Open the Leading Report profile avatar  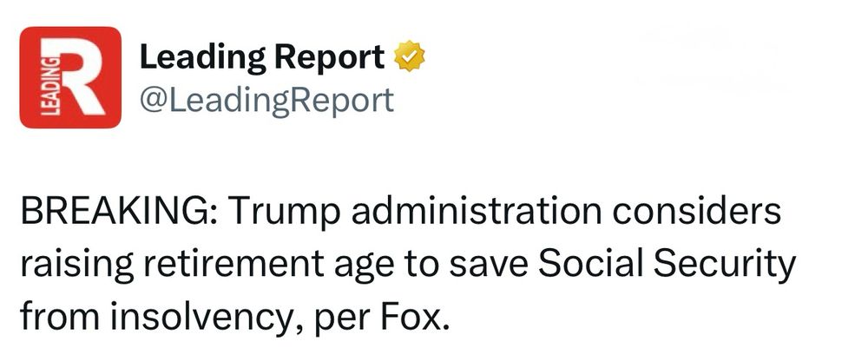[x=69, y=77]
